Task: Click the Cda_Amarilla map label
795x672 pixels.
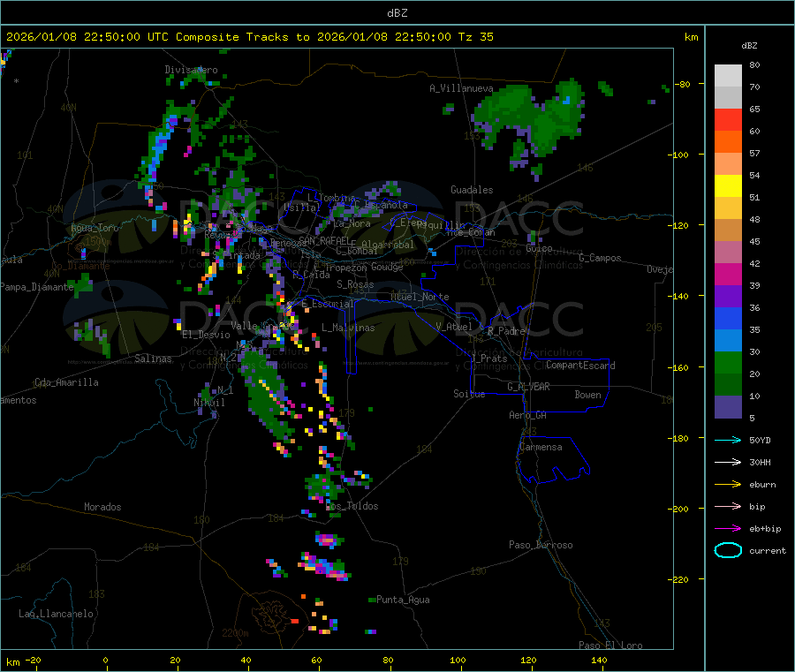Action: click(66, 382)
